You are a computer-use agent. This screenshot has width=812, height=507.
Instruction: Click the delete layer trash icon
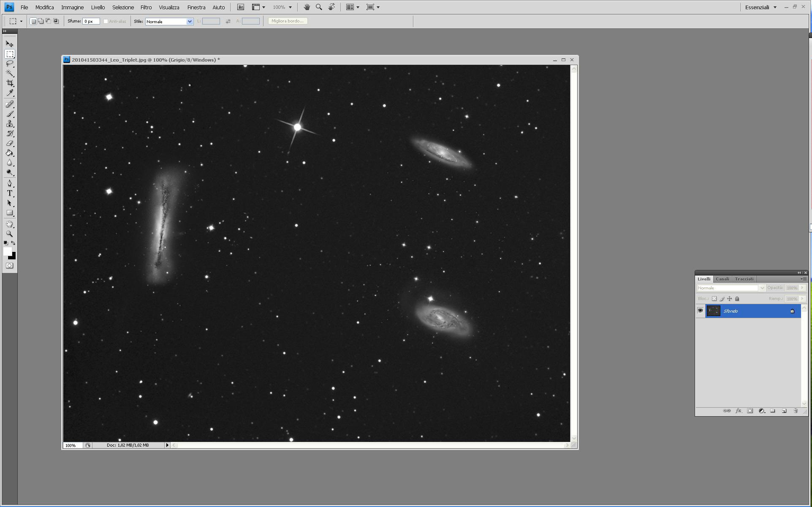(796, 411)
